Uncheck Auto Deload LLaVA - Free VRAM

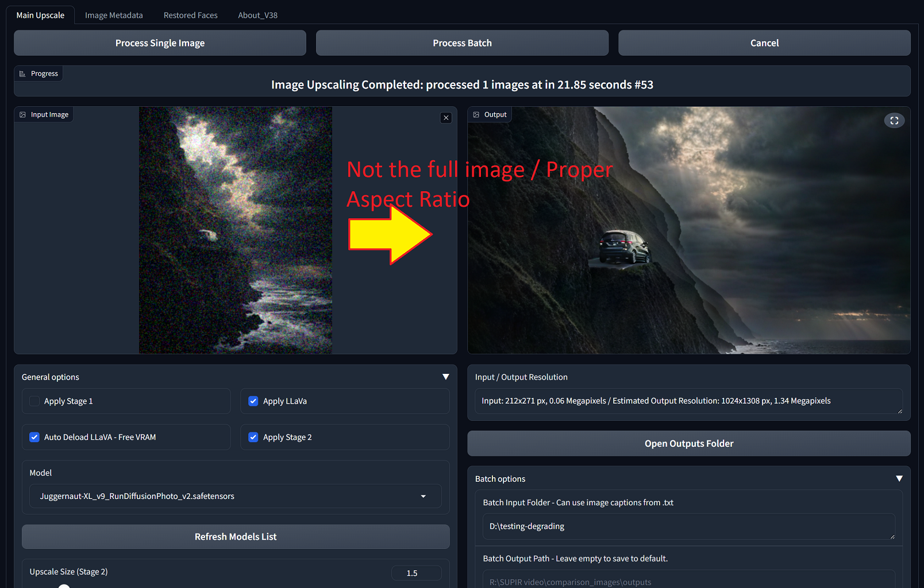point(34,437)
